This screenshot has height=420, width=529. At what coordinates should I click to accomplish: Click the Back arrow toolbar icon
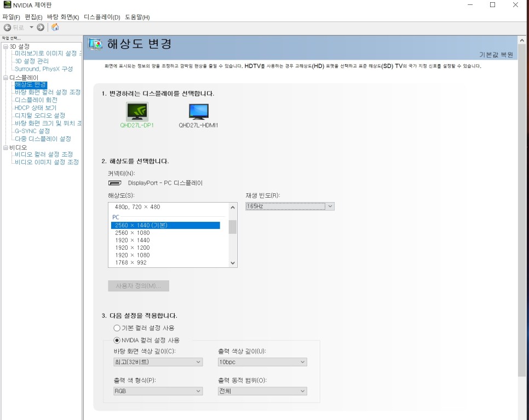8,28
